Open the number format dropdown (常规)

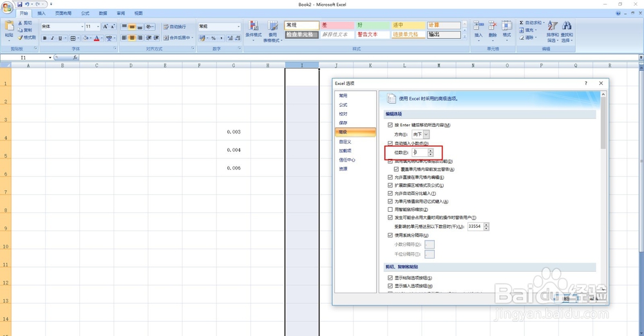[238, 26]
